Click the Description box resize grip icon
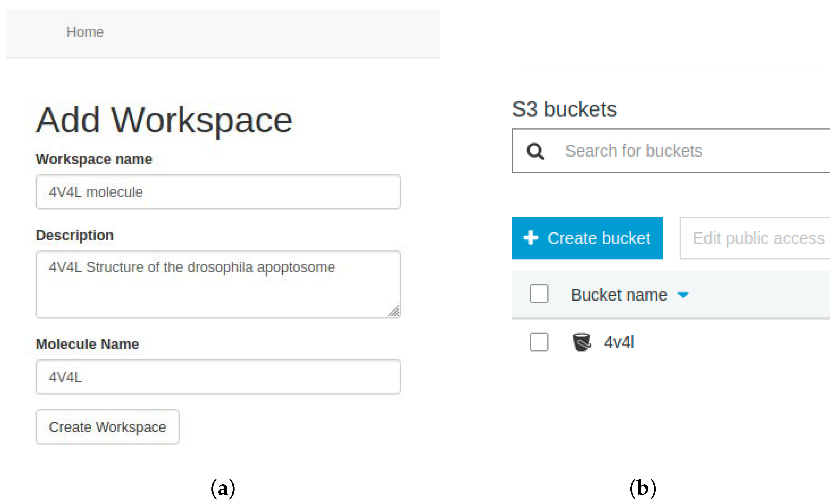This screenshot has width=838, height=504. 394,311
